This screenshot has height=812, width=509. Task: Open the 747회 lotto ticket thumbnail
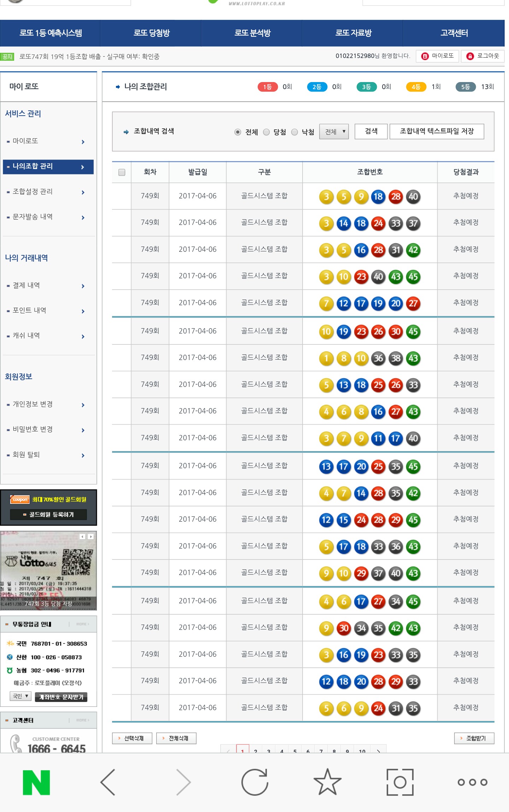(48, 570)
